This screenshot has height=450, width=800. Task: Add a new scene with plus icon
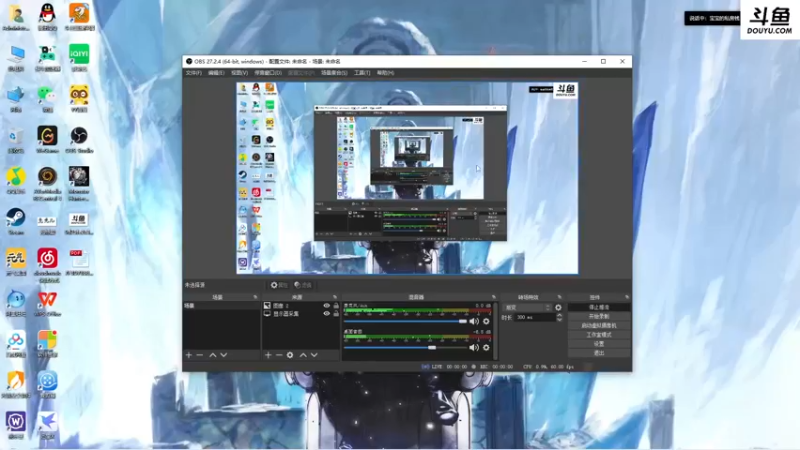(189, 355)
